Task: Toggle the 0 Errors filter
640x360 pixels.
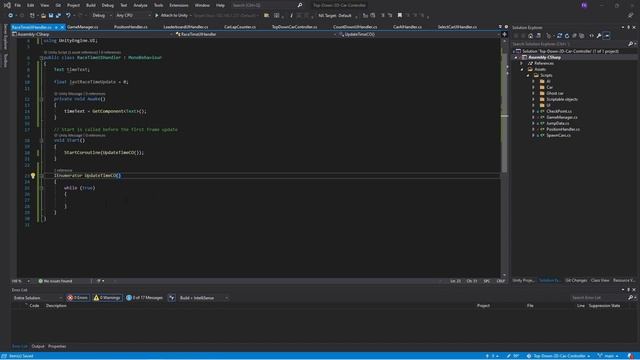Action: 78,298
